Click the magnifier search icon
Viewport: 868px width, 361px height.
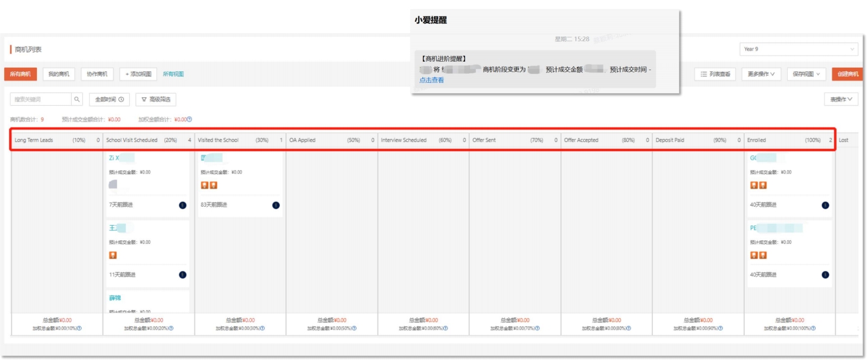click(77, 99)
